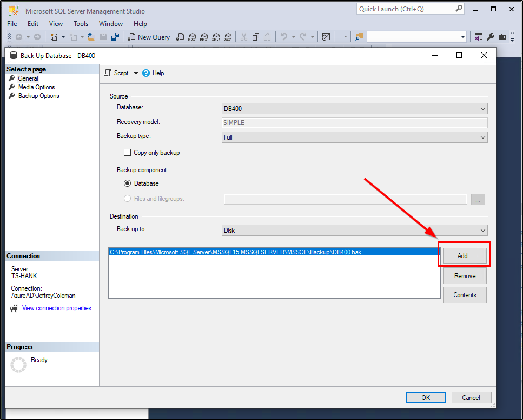
Task: Select the Backup Options page
Action: point(39,96)
